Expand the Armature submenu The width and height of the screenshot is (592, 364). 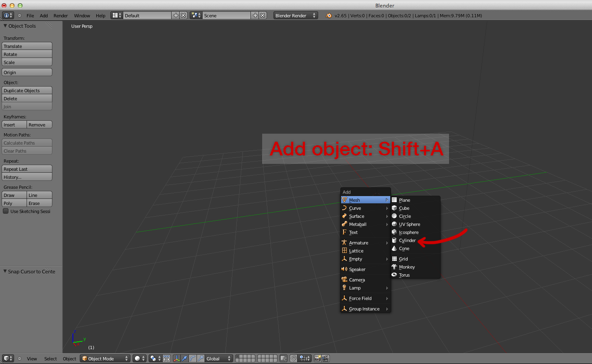365,243
